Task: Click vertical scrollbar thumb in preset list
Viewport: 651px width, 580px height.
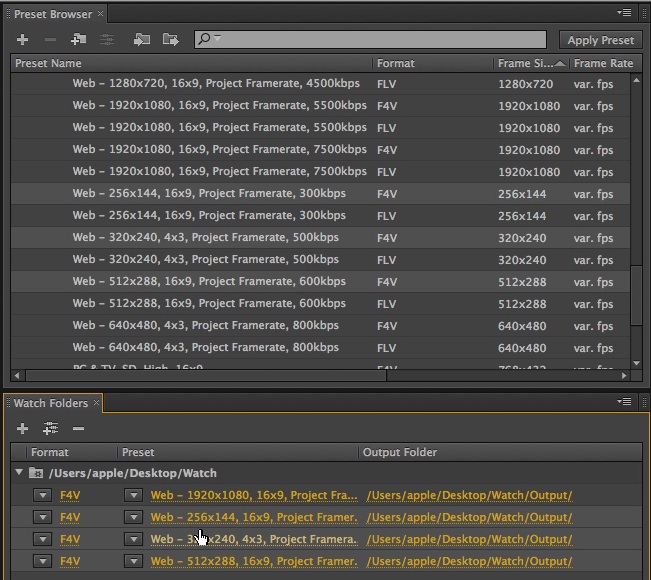Action: 636,296
